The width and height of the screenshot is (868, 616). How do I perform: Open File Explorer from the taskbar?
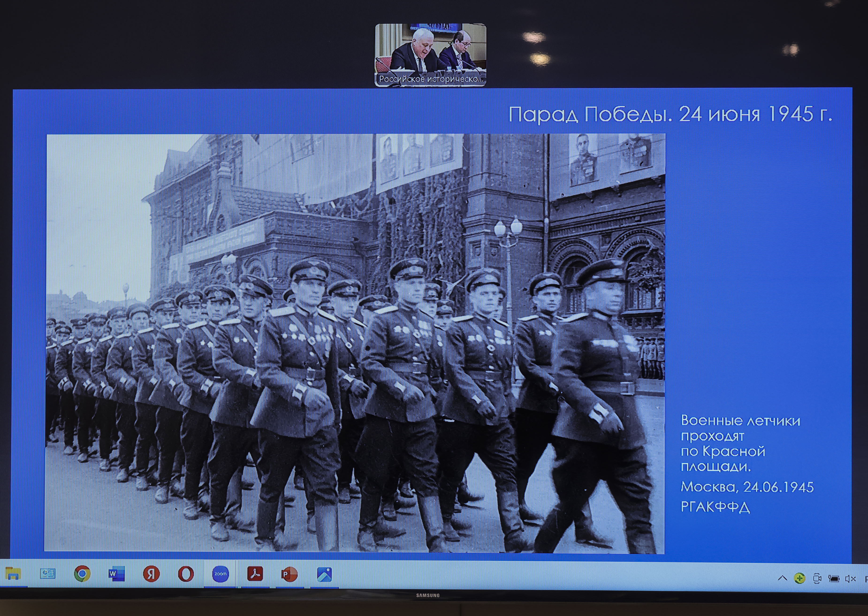(14, 574)
